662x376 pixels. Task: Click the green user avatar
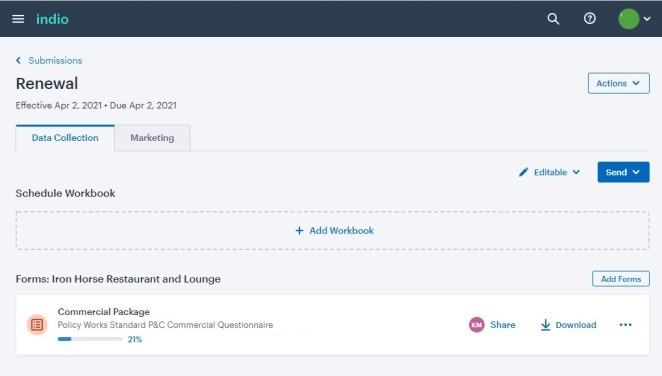click(629, 19)
